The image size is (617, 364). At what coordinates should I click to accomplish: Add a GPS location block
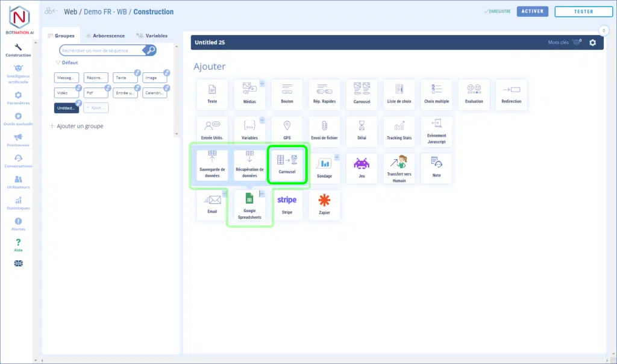click(287, 131)
